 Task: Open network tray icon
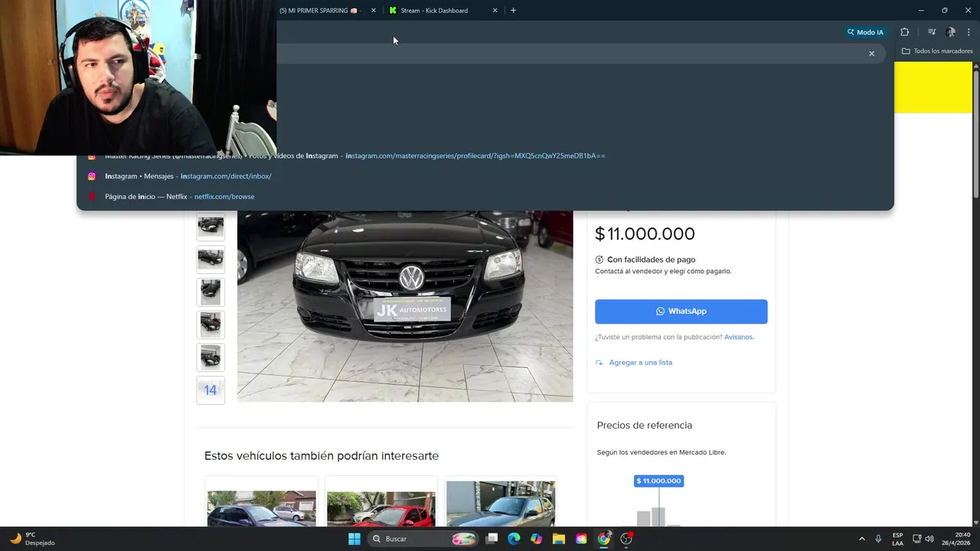coord(917,539)
